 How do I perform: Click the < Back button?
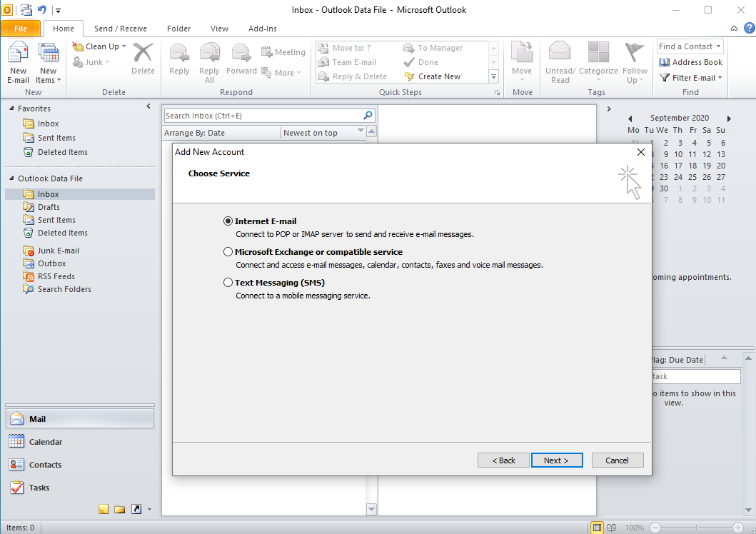[503, 460]
